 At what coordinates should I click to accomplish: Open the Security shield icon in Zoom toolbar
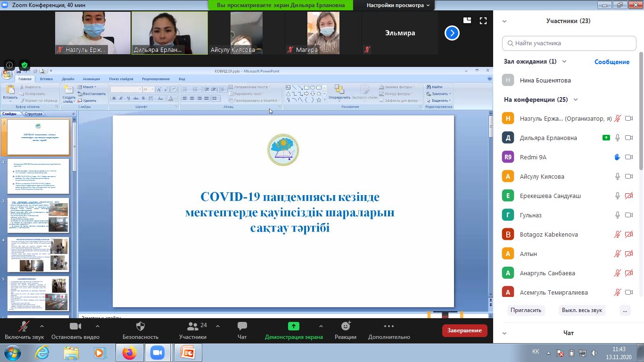tap(140, 326)
